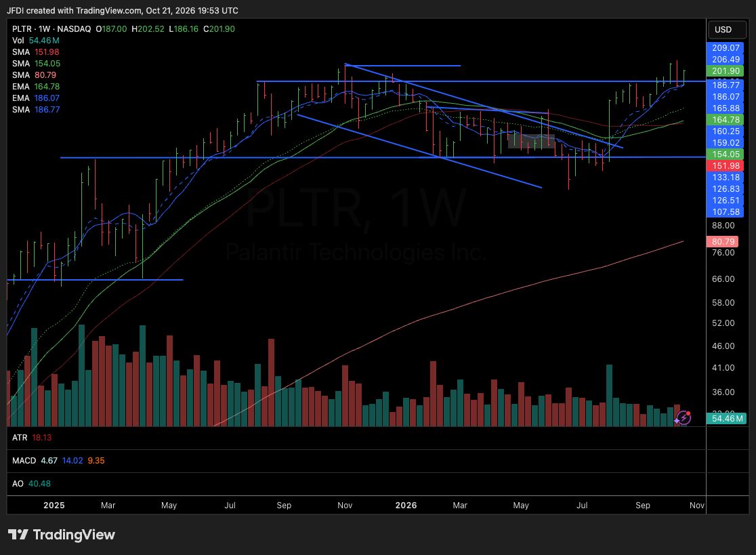
Task: Click the 133.18 price label
Action: click(x=725, y=178)
